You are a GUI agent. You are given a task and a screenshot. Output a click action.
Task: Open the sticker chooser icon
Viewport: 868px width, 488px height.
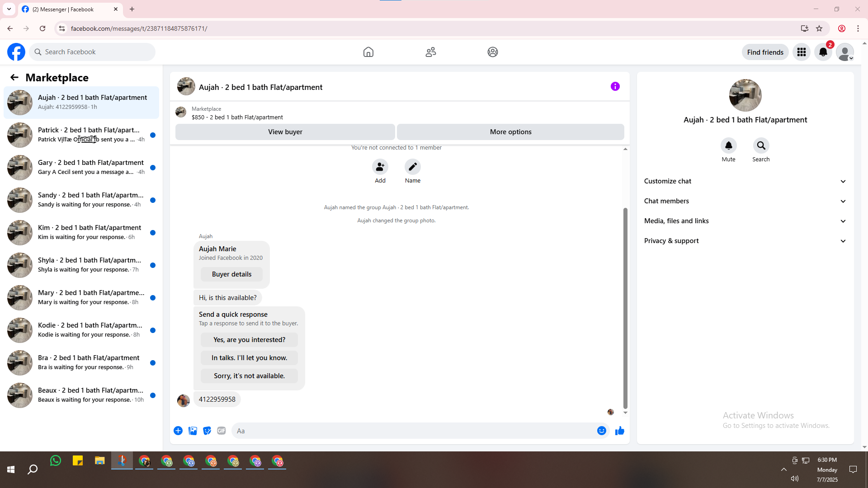tap(207, 431)
